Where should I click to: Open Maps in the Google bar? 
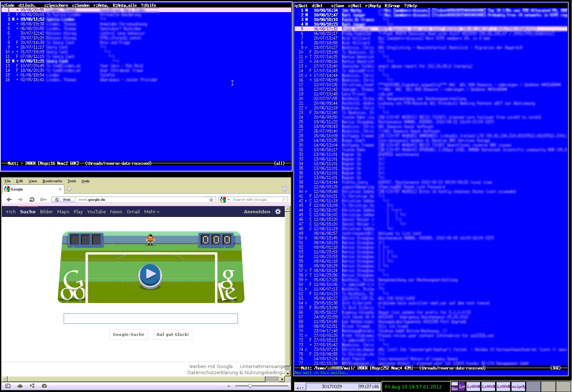click(x=63, y=212)
